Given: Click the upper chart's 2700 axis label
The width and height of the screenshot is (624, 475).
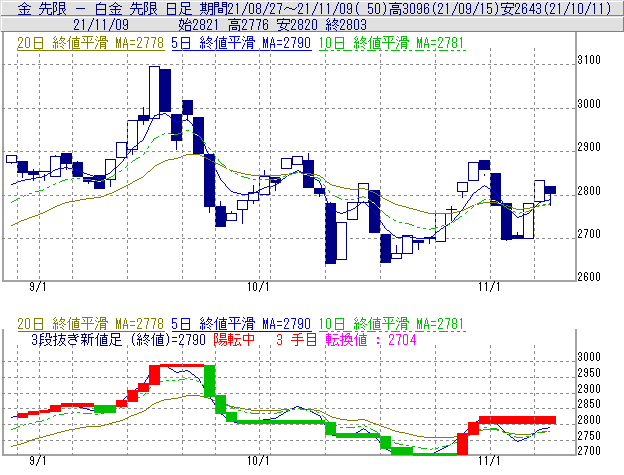Looking at the screenshot, I should [589, 234].
